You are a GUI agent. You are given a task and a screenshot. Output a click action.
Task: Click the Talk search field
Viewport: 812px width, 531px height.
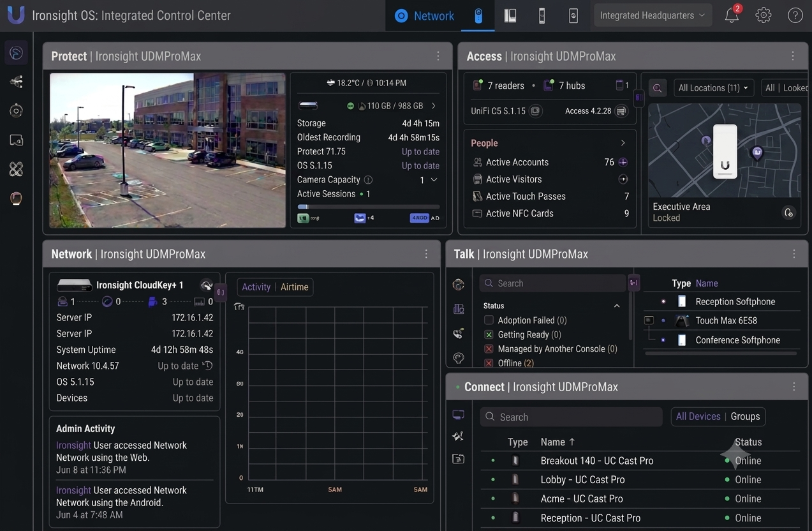pyautogui.click(x=552, y=283)
